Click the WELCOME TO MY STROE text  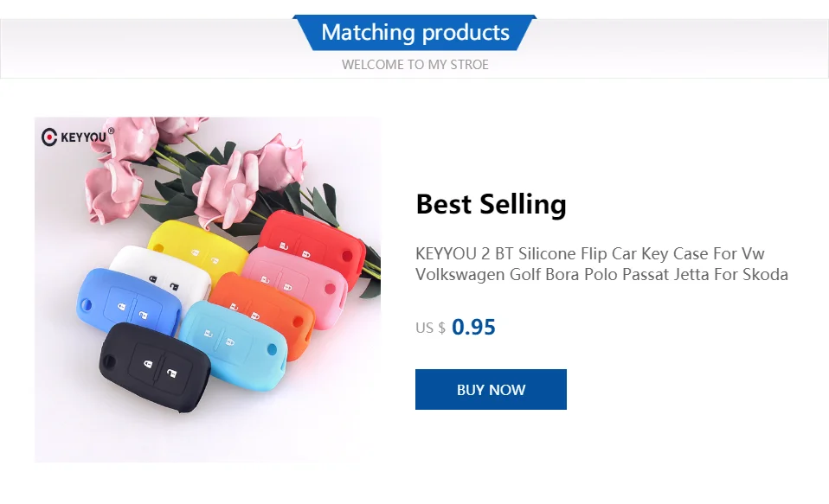point(415,65)
